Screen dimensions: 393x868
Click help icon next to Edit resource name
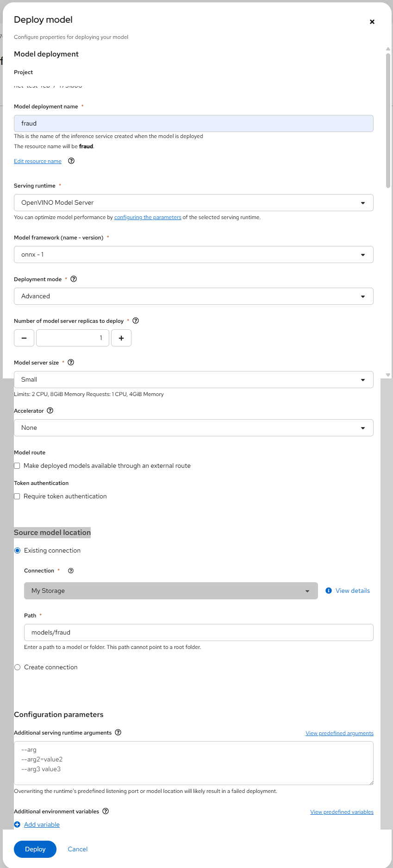point(71,161)
